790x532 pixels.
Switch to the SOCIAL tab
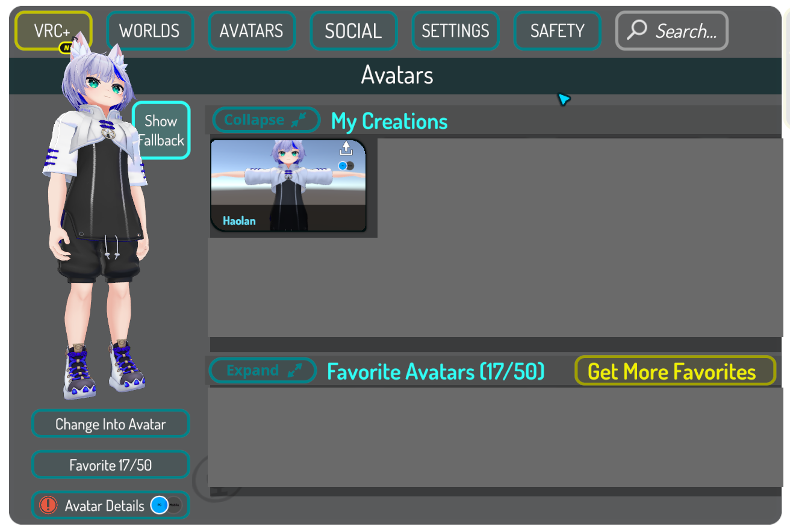(353, 31)
